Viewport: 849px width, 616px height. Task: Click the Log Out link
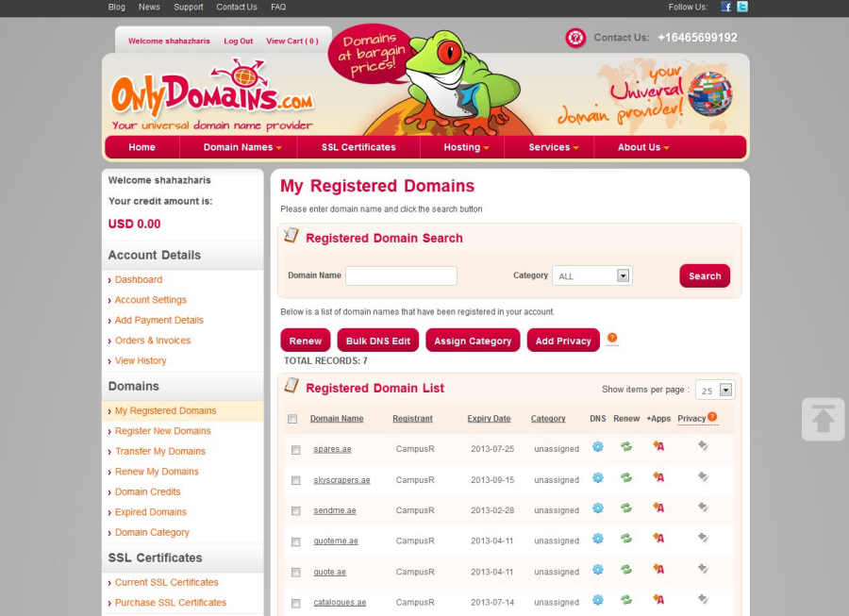239,42
